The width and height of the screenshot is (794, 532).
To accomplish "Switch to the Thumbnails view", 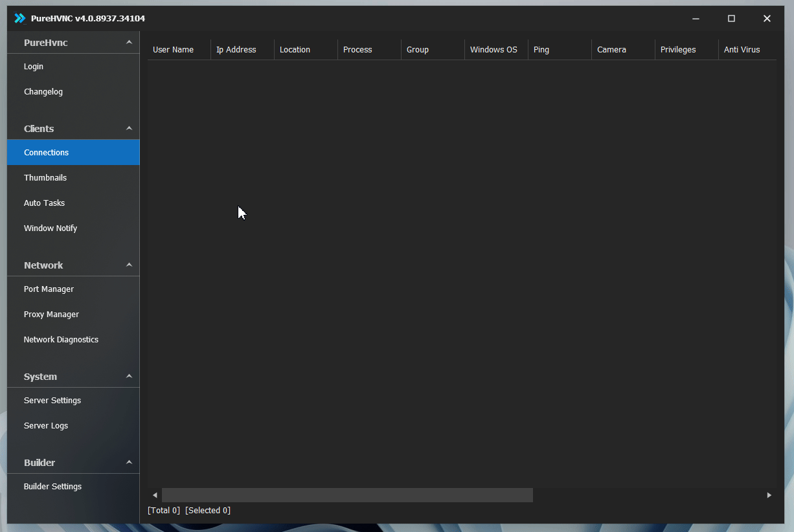I will pyautogui.click(x=73, y=178).
